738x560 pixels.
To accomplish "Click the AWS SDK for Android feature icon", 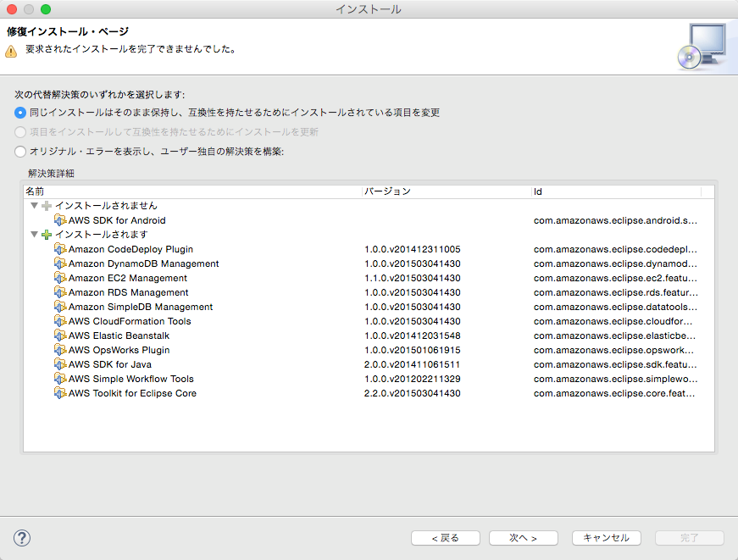I will (x=60, y=220).
